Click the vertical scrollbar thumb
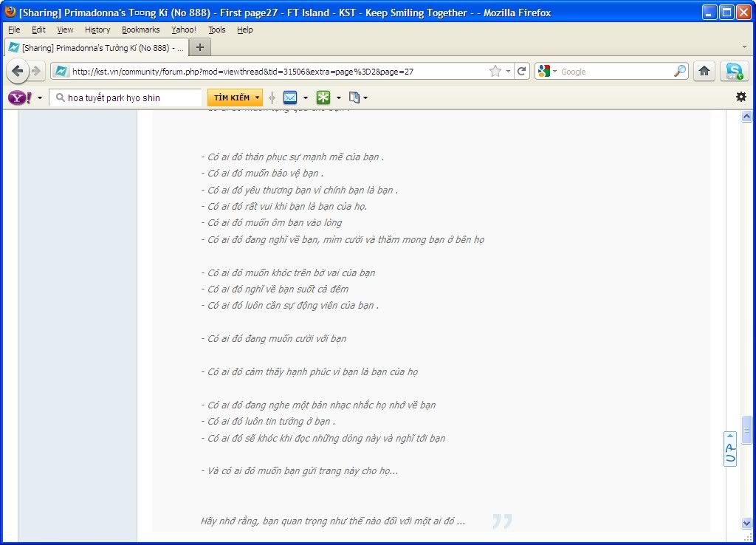Image resolution: width=756 pixels, height=545 pixels. coord(746,429)
